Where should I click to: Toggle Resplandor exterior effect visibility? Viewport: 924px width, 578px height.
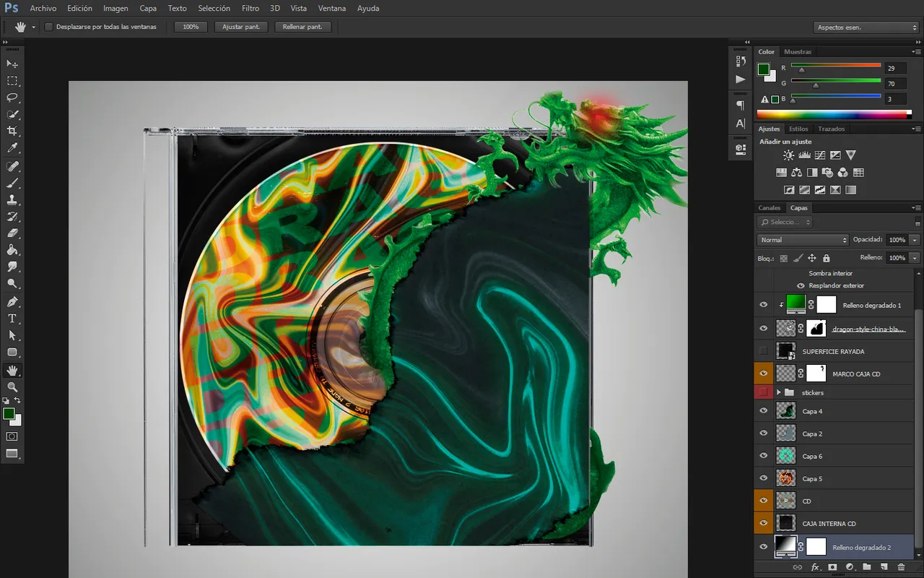pyautogui.click(x=801, y=285)
